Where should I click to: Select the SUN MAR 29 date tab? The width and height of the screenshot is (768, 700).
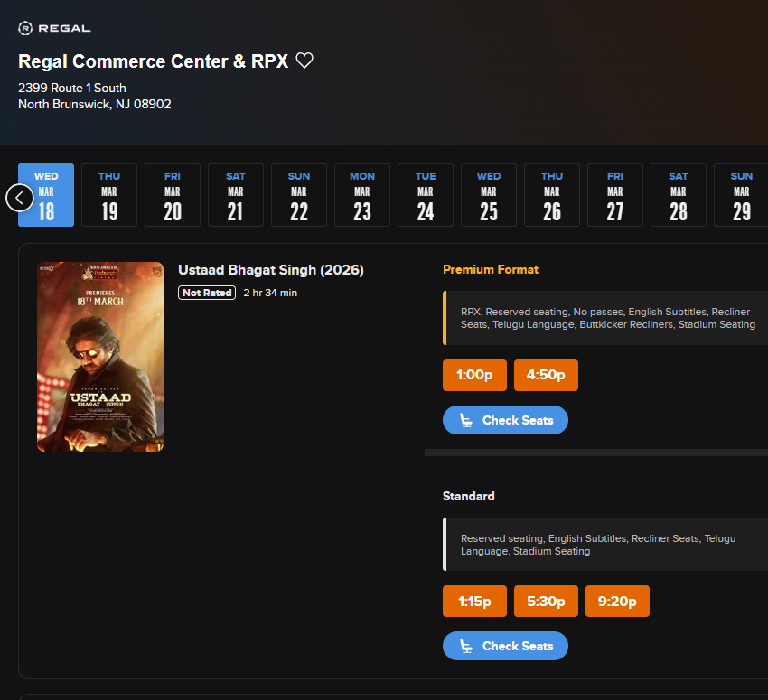click(741, 195)
